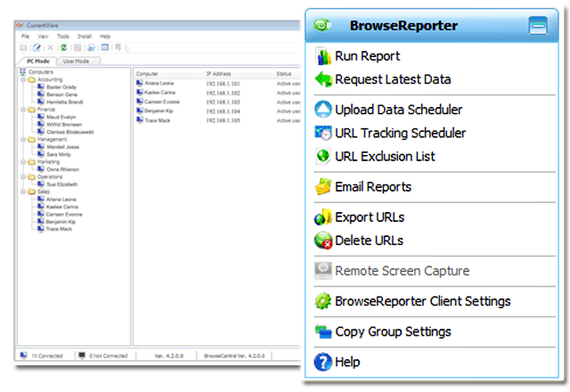The height and width of the screenshot is (392, 570).
Task: Open the URL Exclusion List
Action: (x=375, y=157)
